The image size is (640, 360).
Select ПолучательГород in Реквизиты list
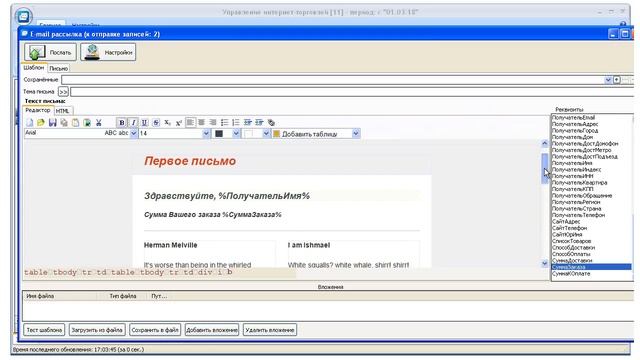[x=575, y=131]
